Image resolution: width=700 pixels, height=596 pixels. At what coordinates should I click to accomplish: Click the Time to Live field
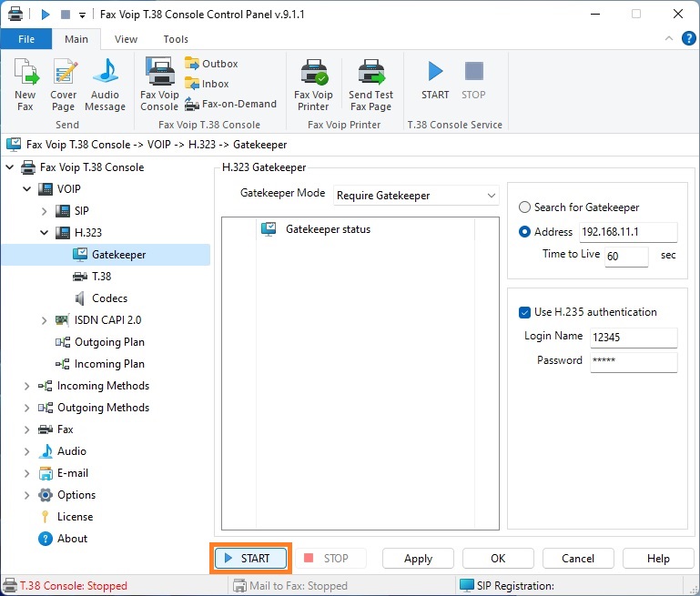coord(626,256)
